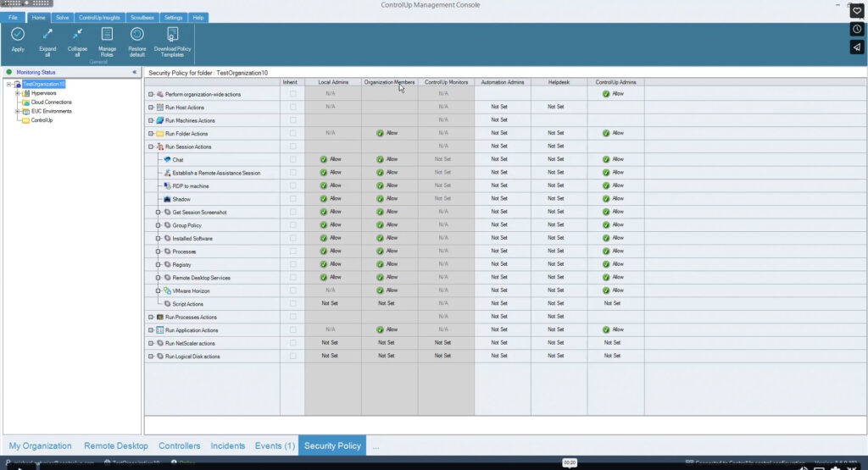Toggle Inherit checkbox for Run Host Actions
This screenshot has height=470, width=868.
[x=293, y=107]
